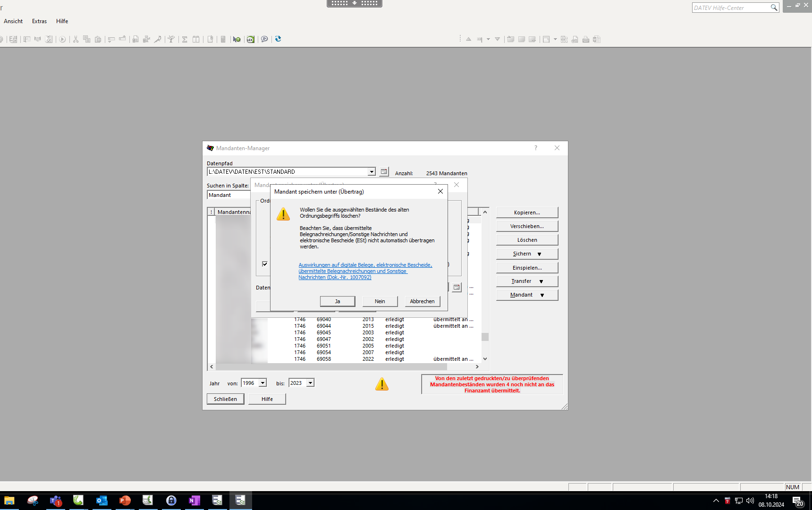This screenshot has height=510, width=812.
Task: Open the Jahr von 1996 dropdown
Action: (x=263, y=383)
